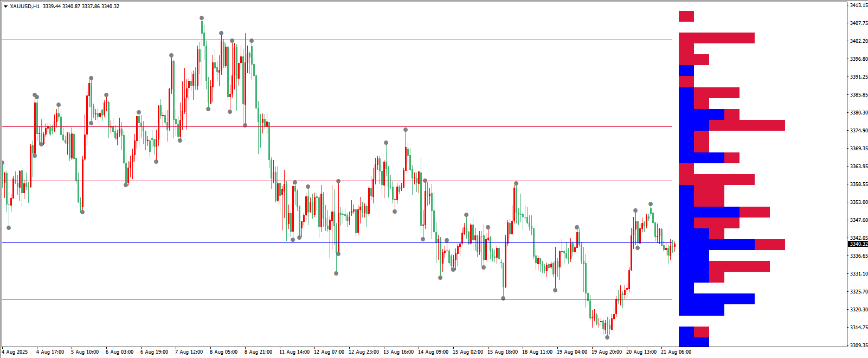Click the XAUUSD,H1 symbol label
The height and width of the screenshot is (358, 868).
[25, 7]
